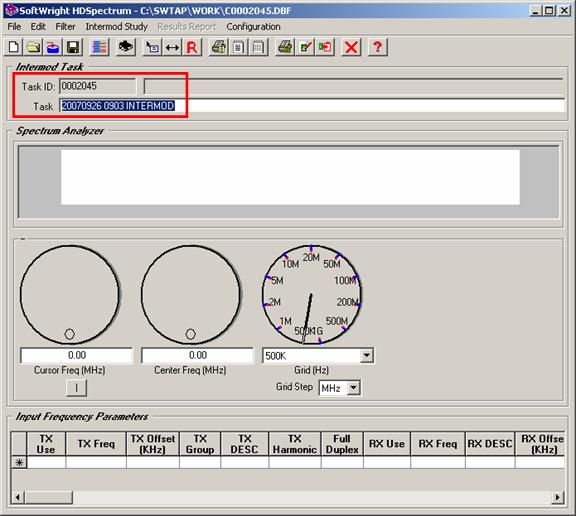The width and height of the screenshot is (576, 516).
Task: Click the TX Harmonic column header
Action: pyautogui.click(x=295, y=444)
